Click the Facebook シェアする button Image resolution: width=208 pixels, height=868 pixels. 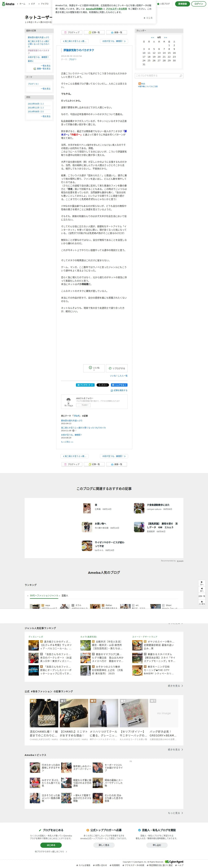pos(119,385)
